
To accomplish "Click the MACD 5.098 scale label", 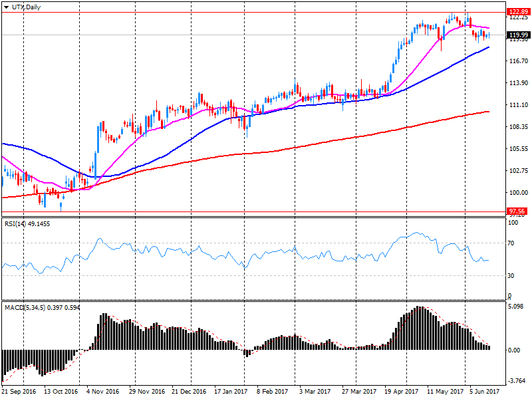I will point(517,307).
